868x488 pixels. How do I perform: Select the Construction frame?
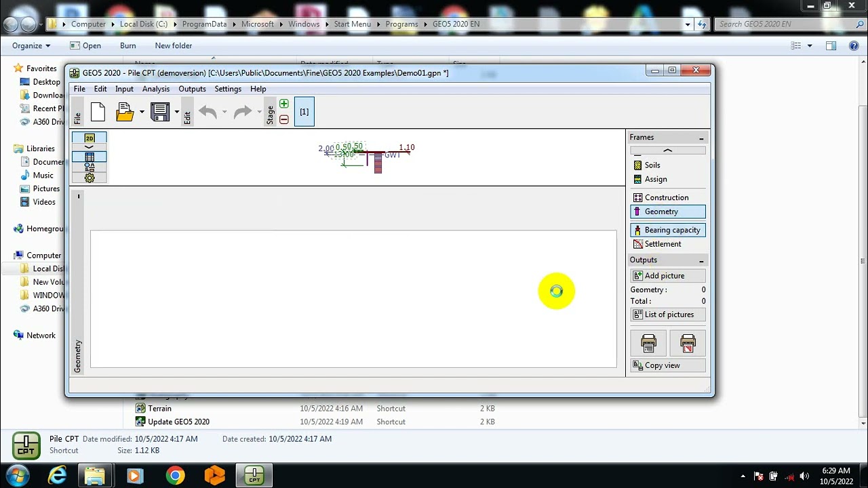[x=668, y=197]
